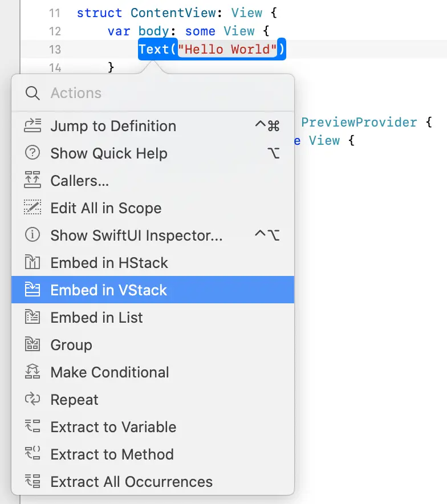The width and height of the screenshot is (447, 504).
Task: Select Extract All Occurrences entry
Action: (153, 482)
